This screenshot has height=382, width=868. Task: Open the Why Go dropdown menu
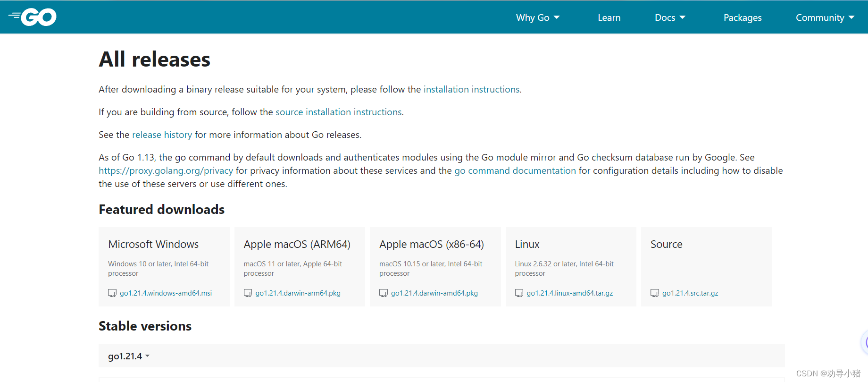(x=538, y=17)
